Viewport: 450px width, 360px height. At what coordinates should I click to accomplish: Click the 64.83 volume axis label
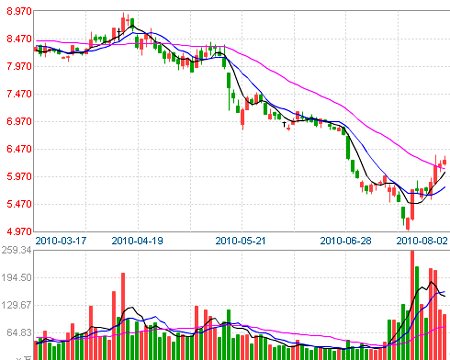[17, 333]
